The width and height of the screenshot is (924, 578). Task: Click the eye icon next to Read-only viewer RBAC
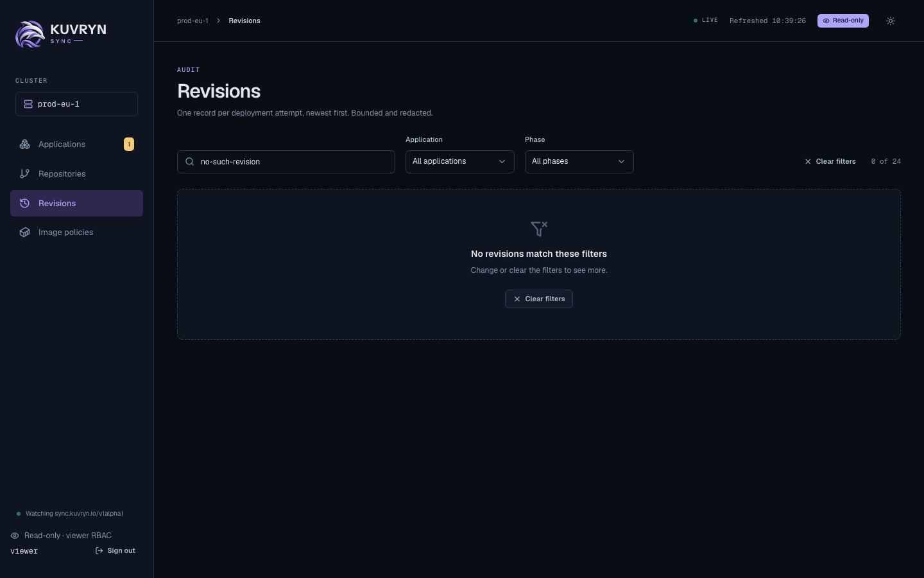coord(15,536)
